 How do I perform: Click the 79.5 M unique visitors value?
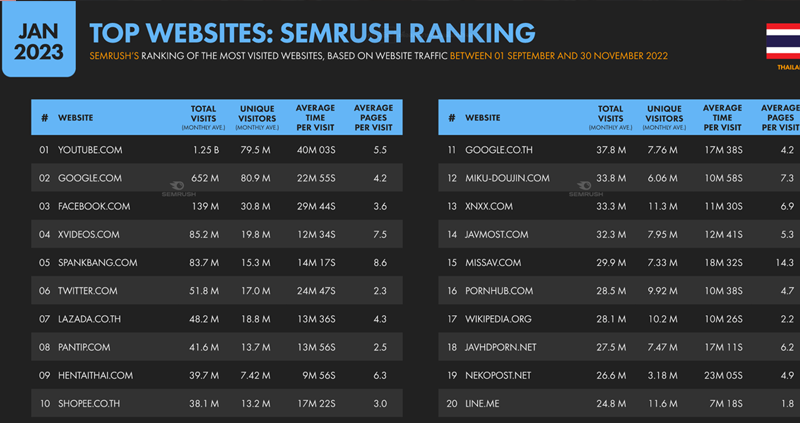[256, 150]
